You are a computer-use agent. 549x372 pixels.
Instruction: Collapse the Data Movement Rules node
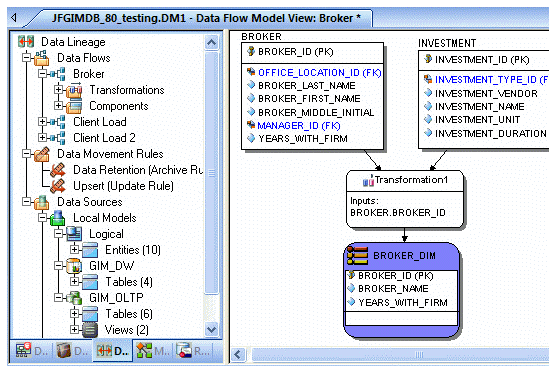point(26,153)
